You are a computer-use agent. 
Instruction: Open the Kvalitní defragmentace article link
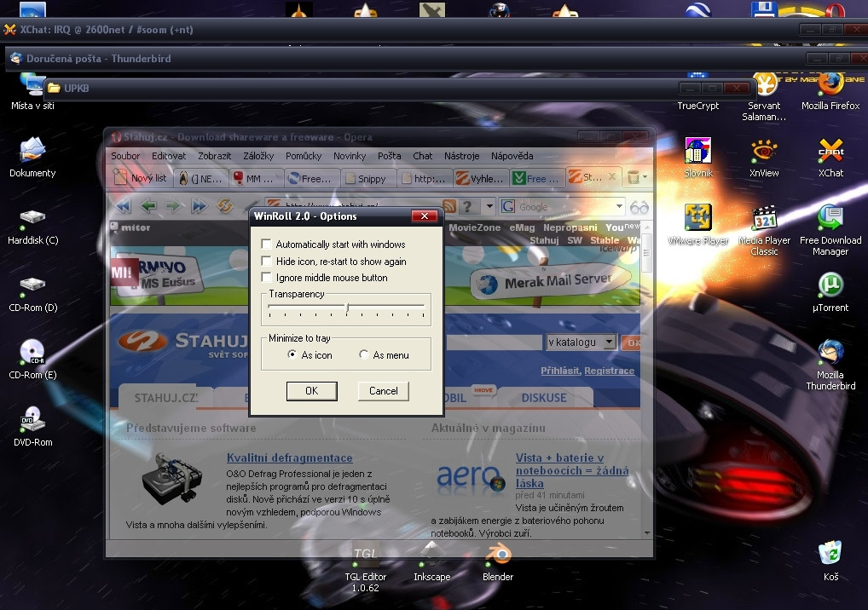coord(290,457)
